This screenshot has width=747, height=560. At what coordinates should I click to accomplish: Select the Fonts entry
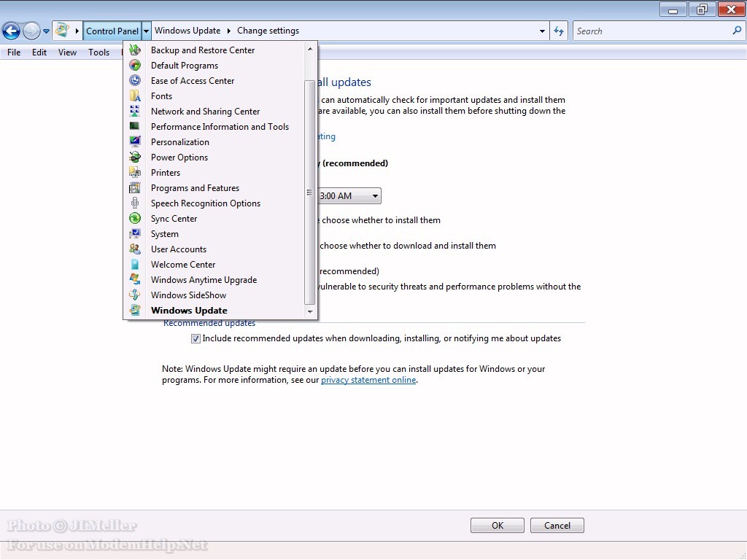pyautogui.click(x=214, y=96)
